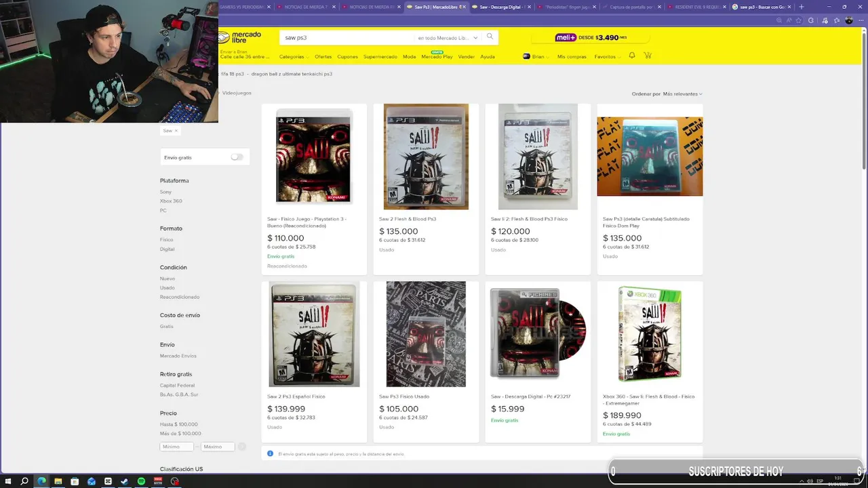Filter condition by Nuevo
The width and height of the screenshot is (868, 488).
167,279
